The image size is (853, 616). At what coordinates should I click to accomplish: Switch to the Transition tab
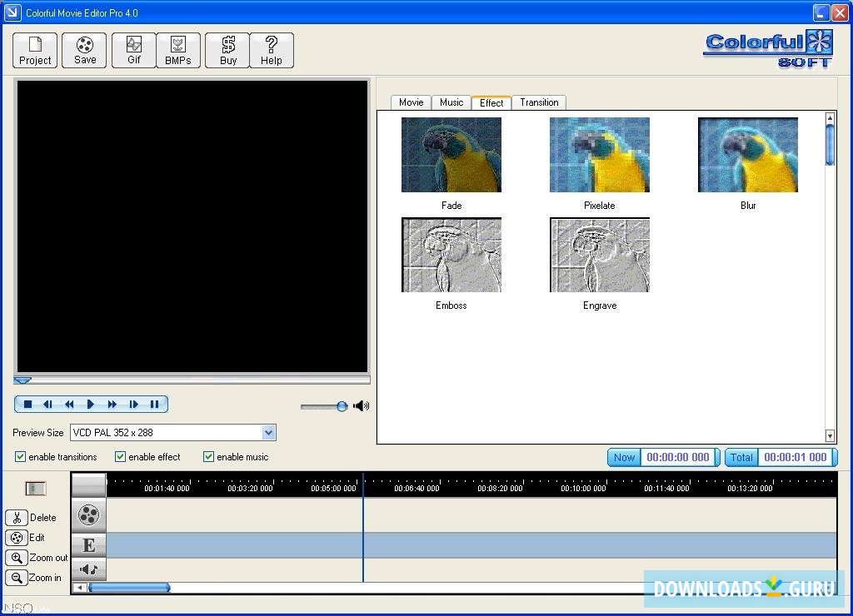(x=539, y=102)
